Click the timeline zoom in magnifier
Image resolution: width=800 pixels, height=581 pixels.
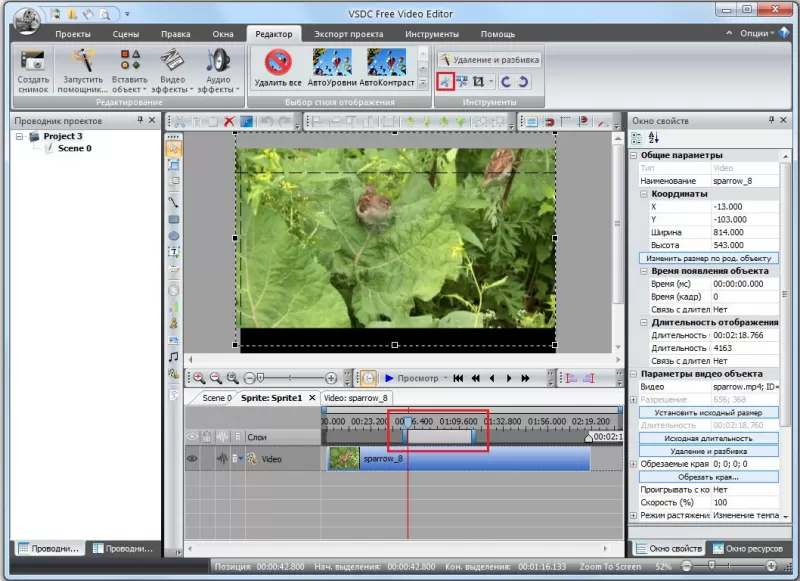199,378
